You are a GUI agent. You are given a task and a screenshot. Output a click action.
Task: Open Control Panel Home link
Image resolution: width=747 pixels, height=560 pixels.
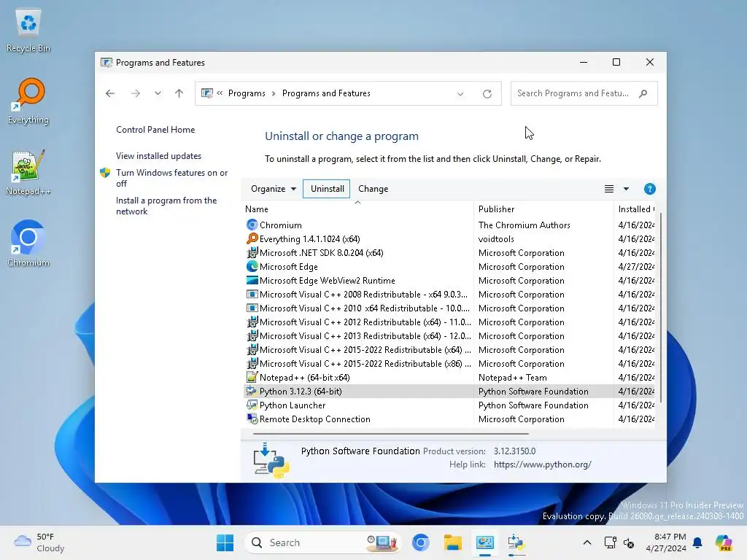coord(155,130)
